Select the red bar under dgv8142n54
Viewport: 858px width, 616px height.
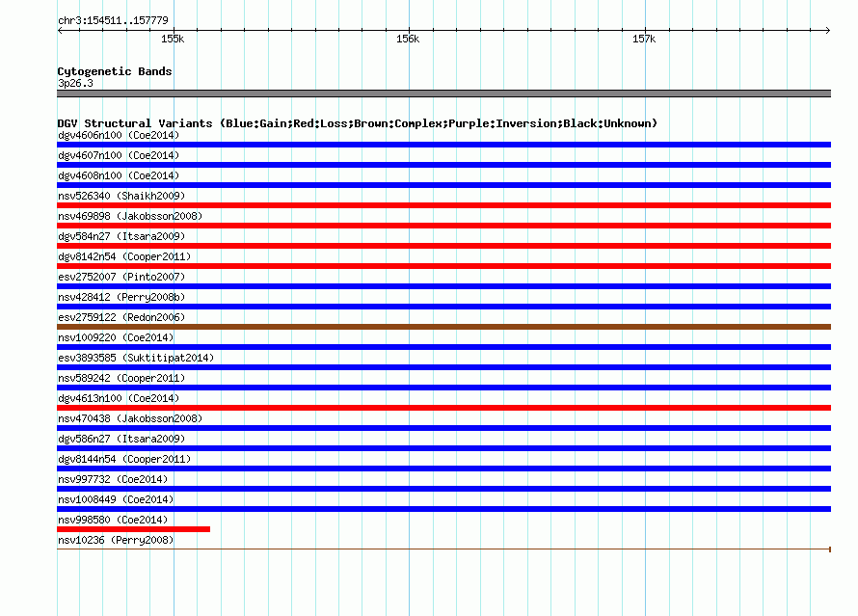pyautogui.click(x=443, y=266)
